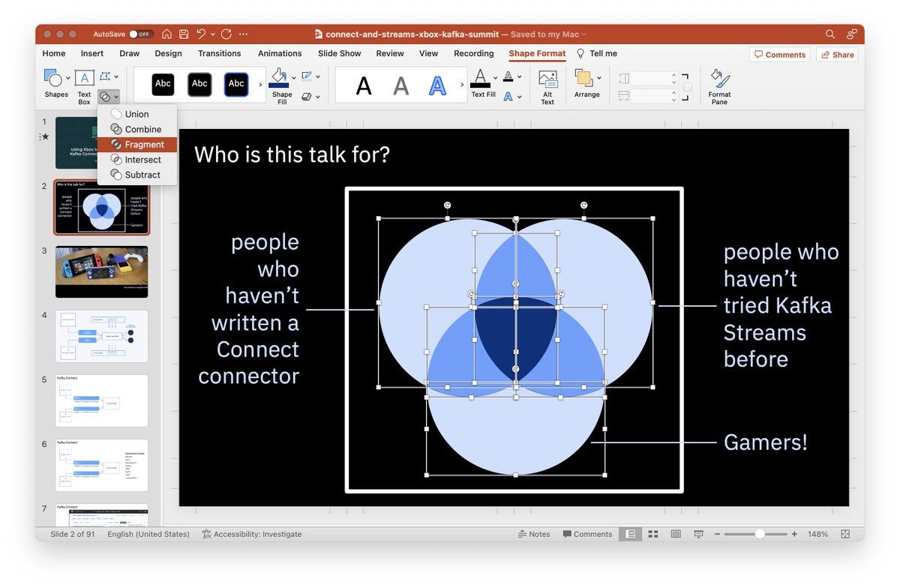Expand the shape styles gallery arrow

point(260,85)
